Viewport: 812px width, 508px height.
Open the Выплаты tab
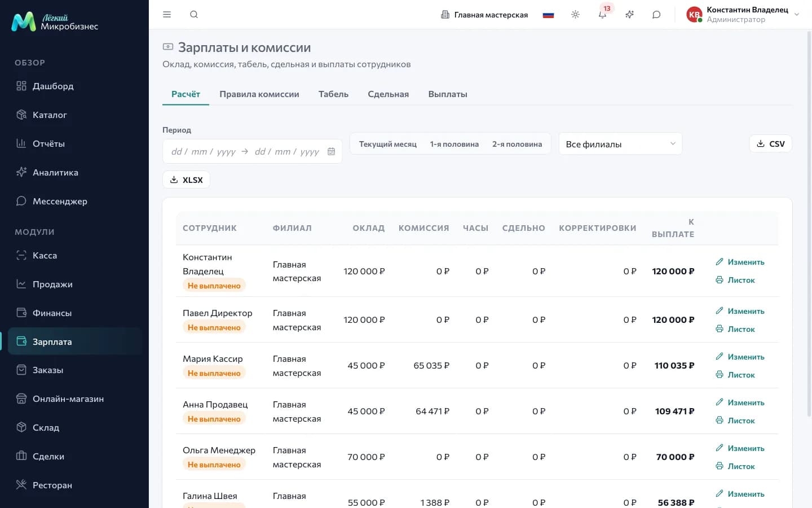point(448,94)
